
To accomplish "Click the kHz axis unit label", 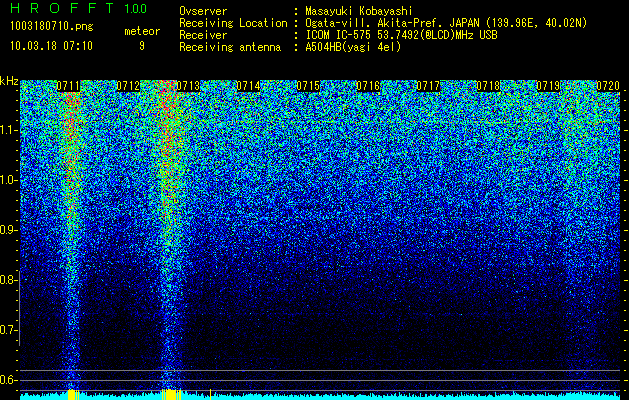I will coord(9,81).
